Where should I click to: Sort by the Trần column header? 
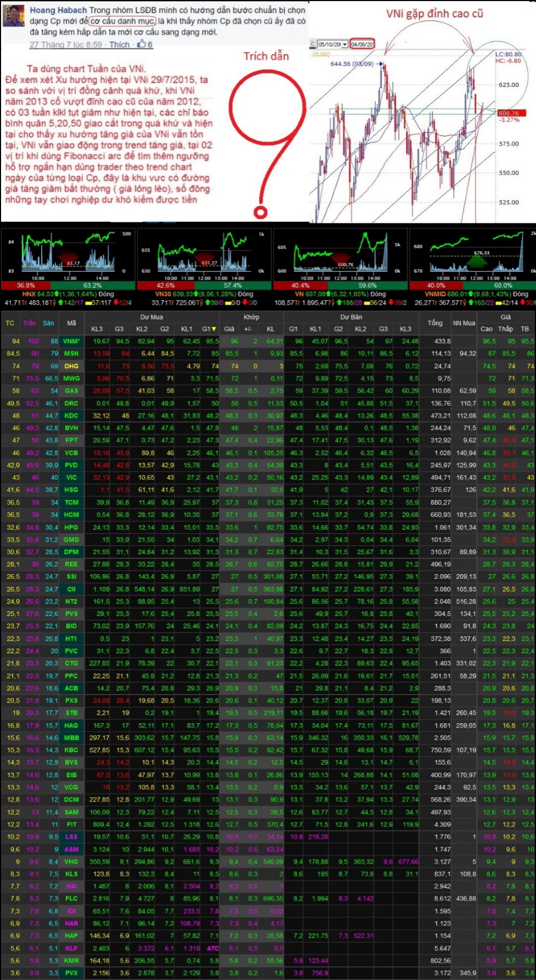30,323
